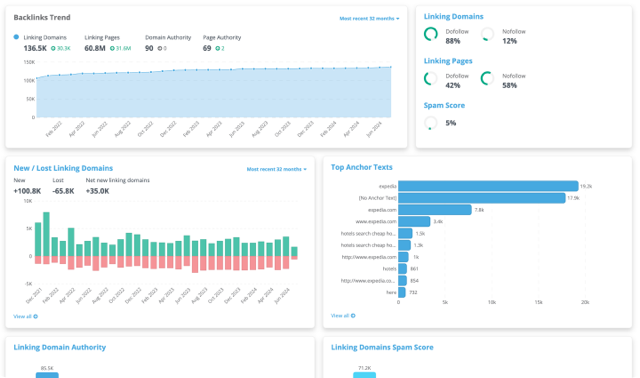Click the 'http://www.expedia.com' 1k bar
This screenshot has height=378, width=640.
(403, 257)
